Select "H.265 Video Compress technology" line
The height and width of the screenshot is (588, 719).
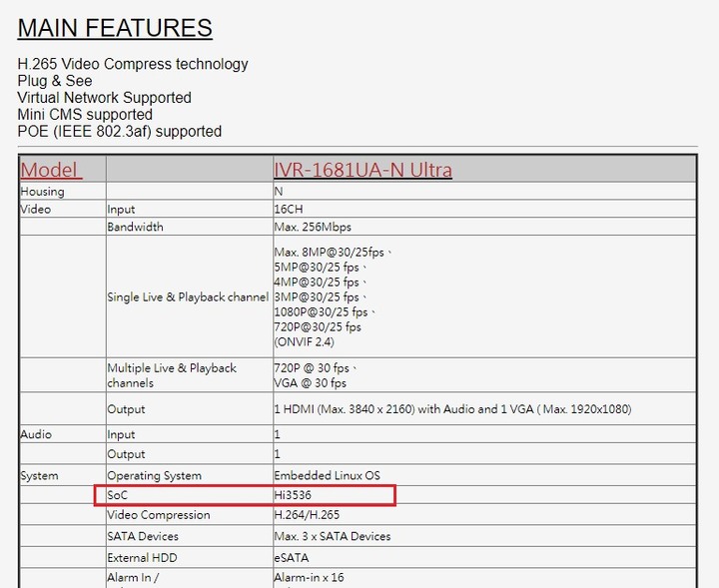pos(133,64)
